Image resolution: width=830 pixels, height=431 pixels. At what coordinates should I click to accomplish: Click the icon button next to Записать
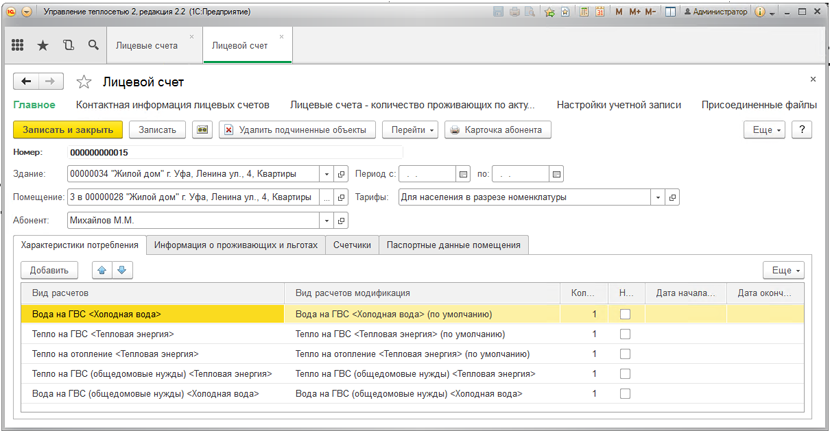pos(202,130)
